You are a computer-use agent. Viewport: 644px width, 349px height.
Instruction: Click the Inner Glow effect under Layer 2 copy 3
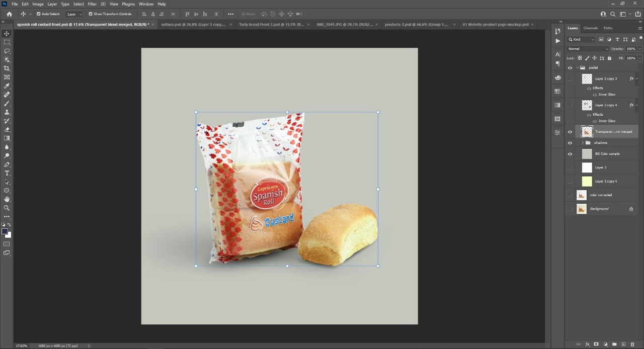[x=607, y=95]
